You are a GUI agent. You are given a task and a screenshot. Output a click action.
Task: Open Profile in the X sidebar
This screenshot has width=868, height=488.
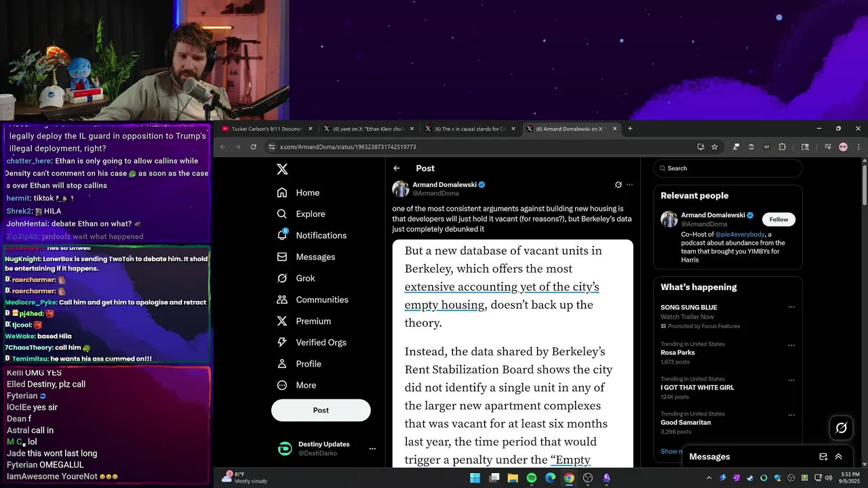[299, 364]
